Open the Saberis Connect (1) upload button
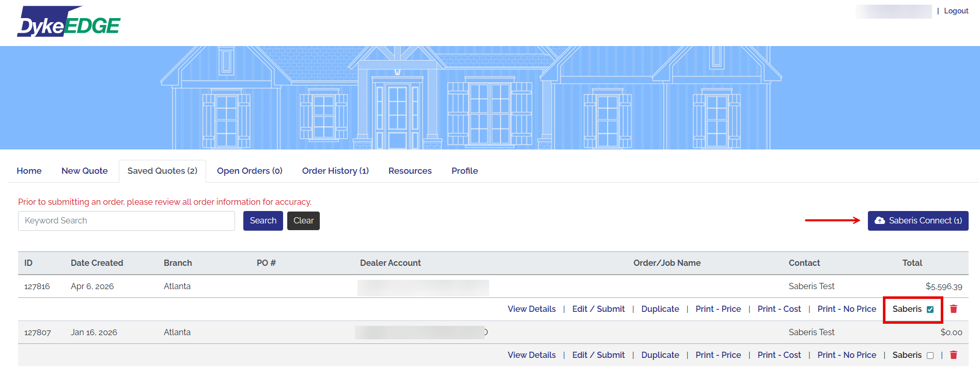980x376 pixels. point(917,220)
